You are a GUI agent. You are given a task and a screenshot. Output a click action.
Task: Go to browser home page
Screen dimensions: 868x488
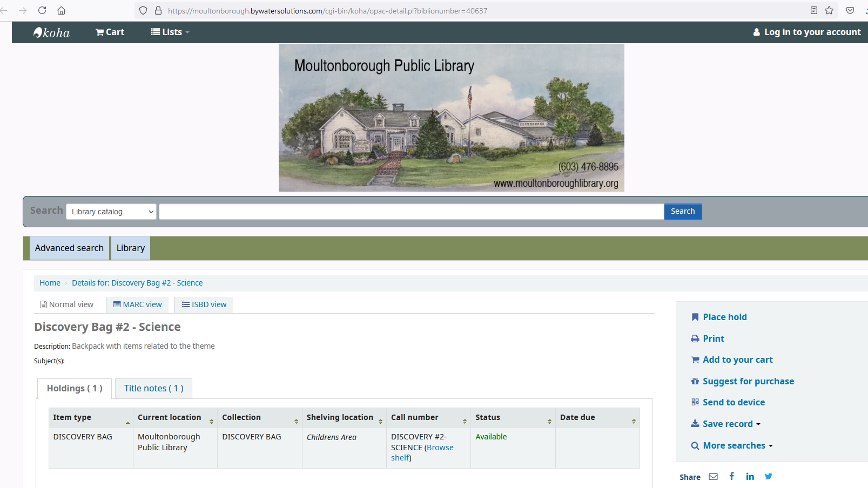pyautogui.click(x=61, y=10)
